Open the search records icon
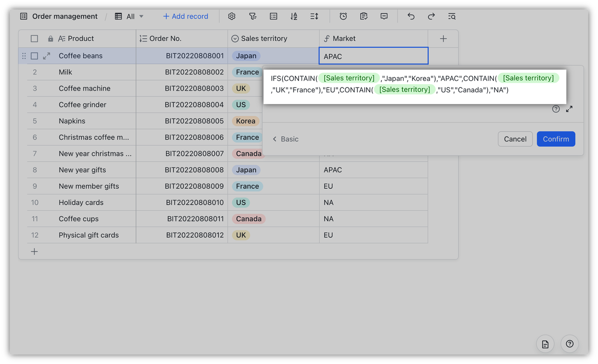598x364 pixels. 452,16
